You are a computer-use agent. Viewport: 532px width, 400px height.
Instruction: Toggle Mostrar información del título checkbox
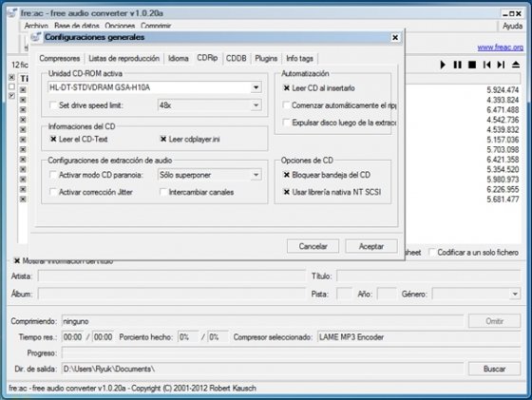[x=17, y=260]
